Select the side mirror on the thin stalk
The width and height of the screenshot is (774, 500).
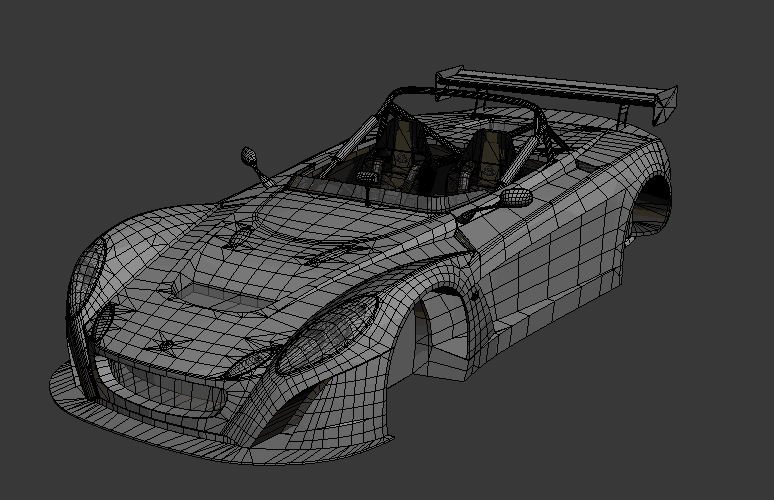249,156
